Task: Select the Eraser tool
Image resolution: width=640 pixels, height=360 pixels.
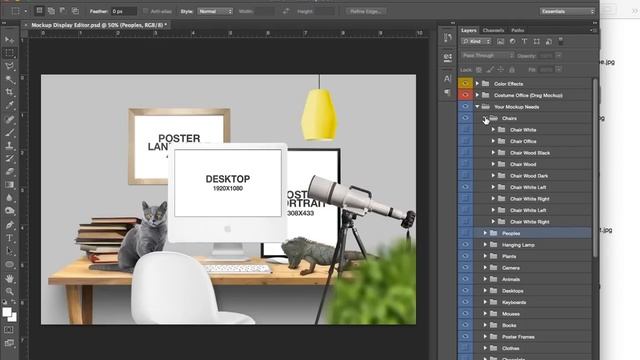Action: click(x=9, y=171)
